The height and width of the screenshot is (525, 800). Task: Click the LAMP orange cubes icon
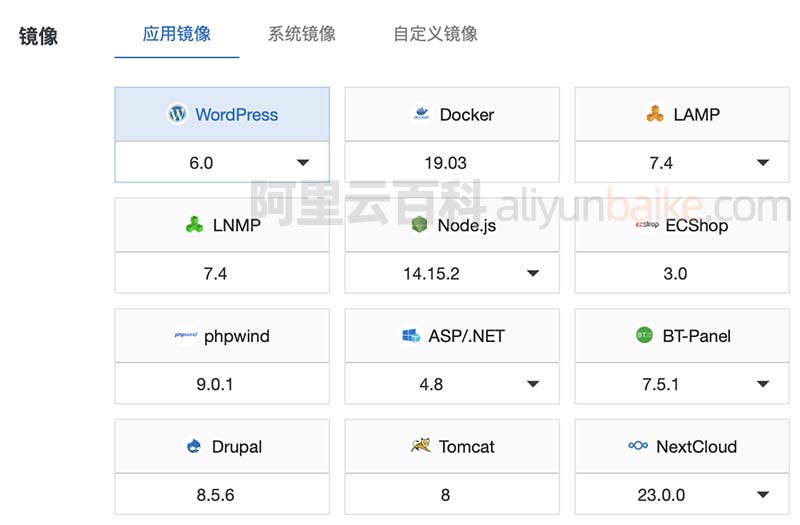point(655,114)
